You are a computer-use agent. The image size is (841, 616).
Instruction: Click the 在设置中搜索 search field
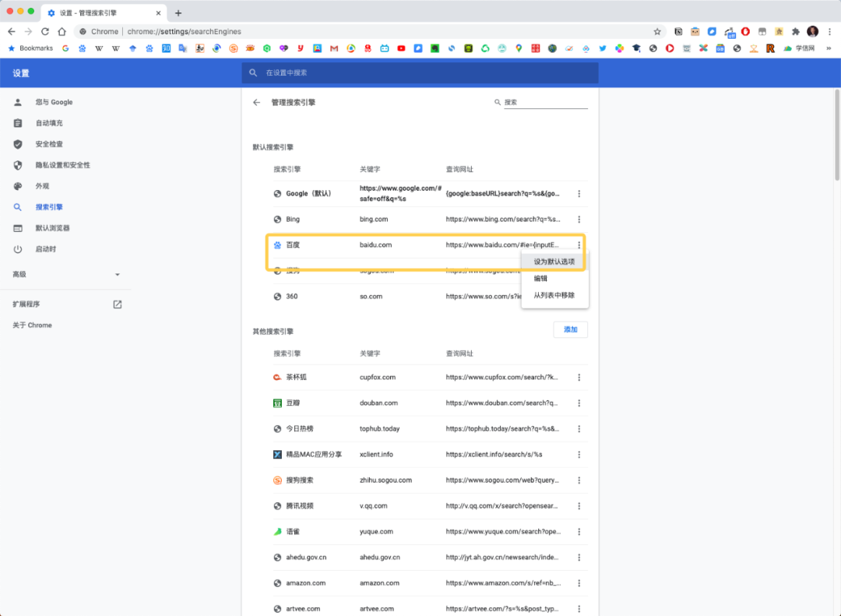pos(420,73)
